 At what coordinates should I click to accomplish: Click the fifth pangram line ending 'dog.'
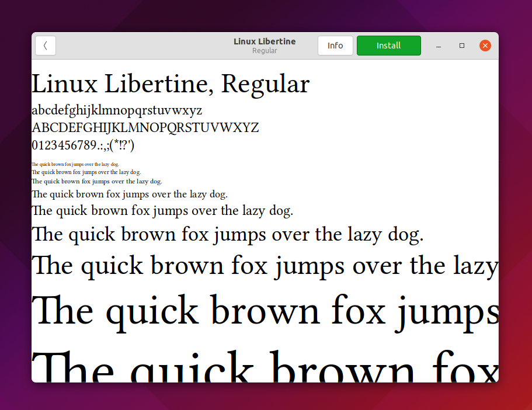click(162, 211)
